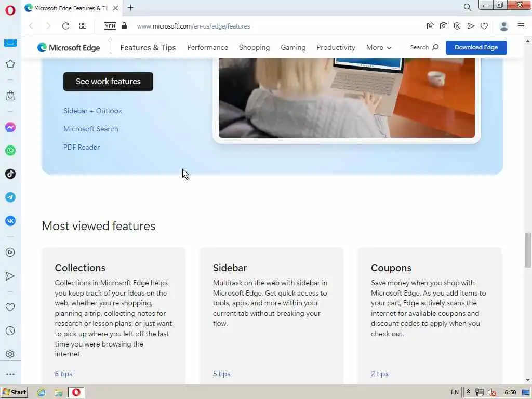Click the Microsoft Edge logo
Image resolution: width=532 pixels, height=399 pixels.
[x=69, y=47]
